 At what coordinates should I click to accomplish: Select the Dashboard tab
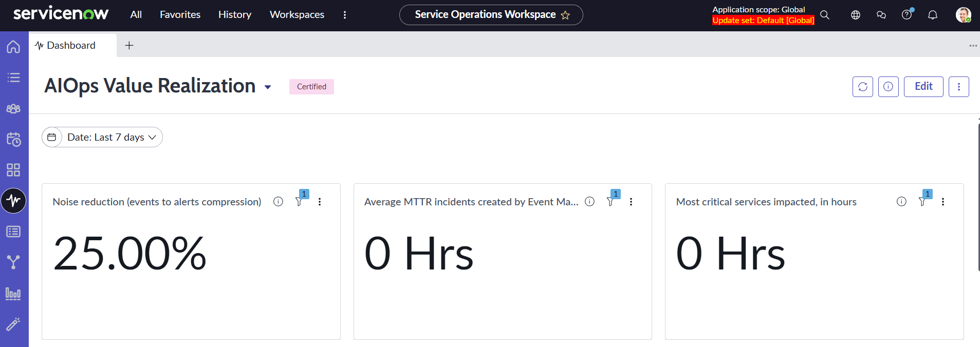[72, 45]
